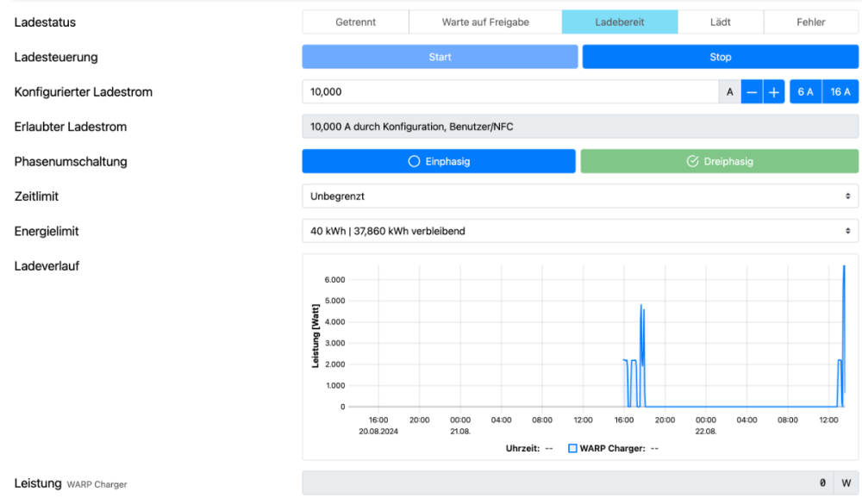Open the Energielimit dropdown
This screenshot has width=862, height=504.
(x=580, y=231)
